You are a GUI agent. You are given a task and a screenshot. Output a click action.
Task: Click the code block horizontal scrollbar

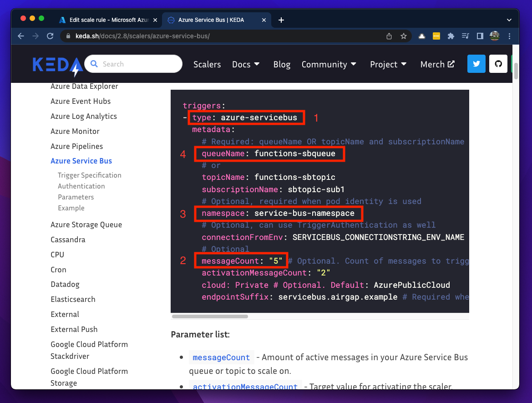pyautogui.click(x=210, y=316)
